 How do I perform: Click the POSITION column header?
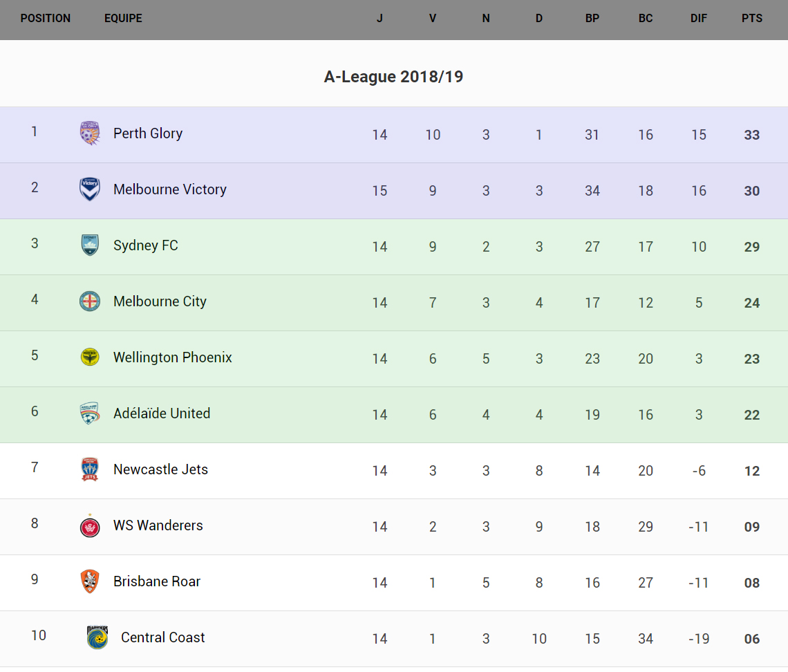click(46, 19)
